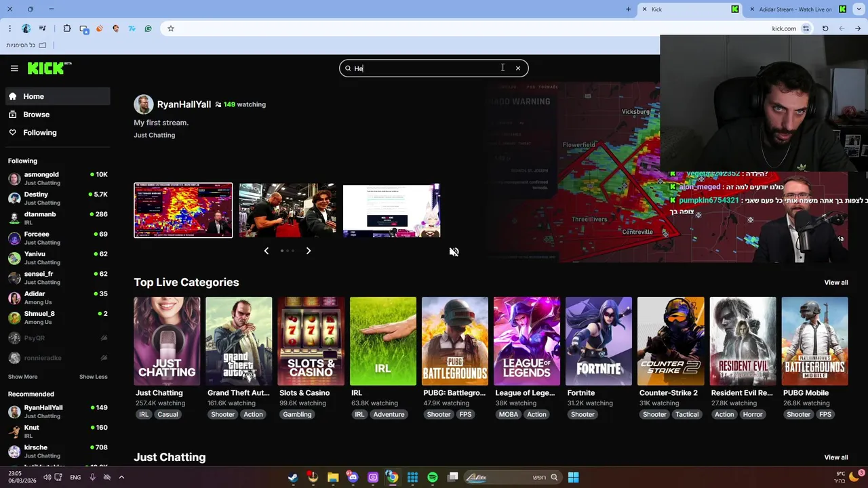Open Browse in the sidebar
Screen dimensions: 868x488
point(58,115)
